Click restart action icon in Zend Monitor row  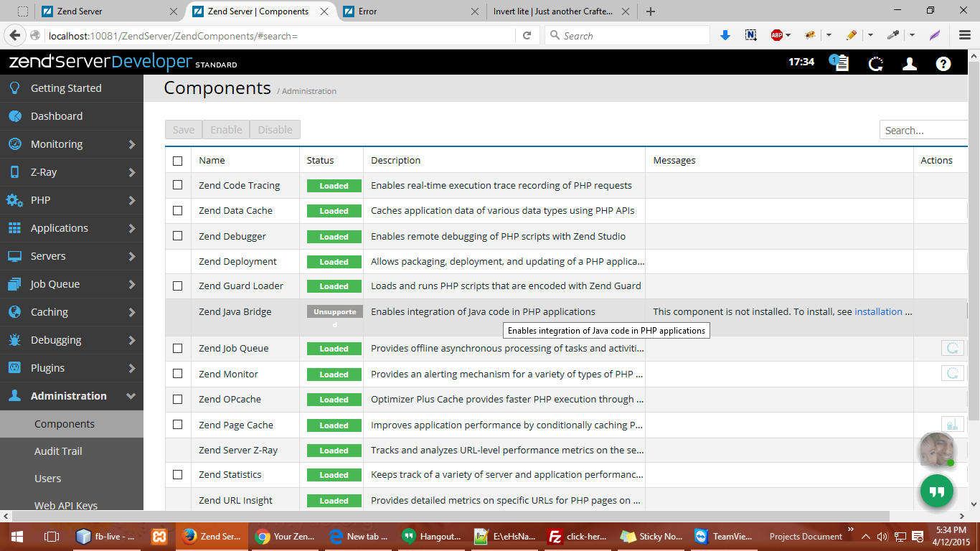[x=953, y=373]
